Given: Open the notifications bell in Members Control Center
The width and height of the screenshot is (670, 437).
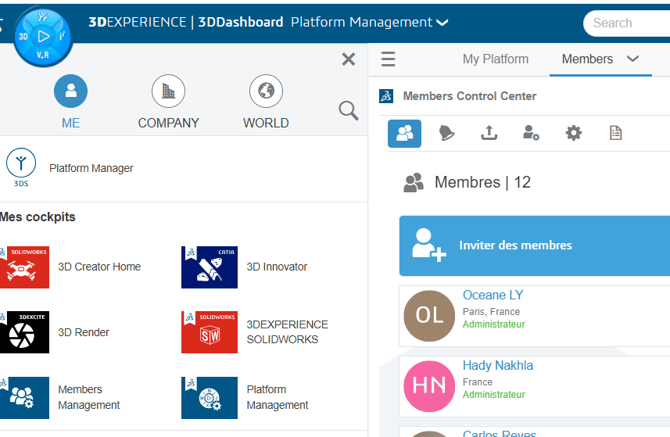Looking at the screenshot, I should coord(447,133).
